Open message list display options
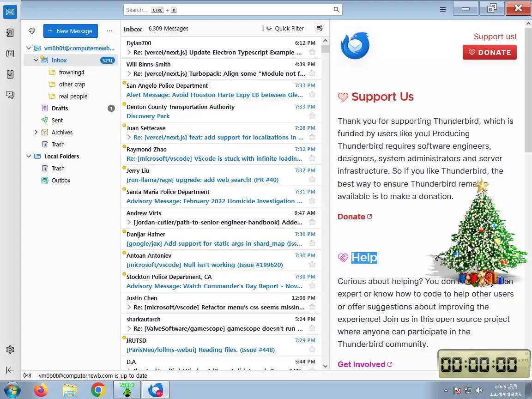This screenshot has height=399, width=532. coord(319,28)
